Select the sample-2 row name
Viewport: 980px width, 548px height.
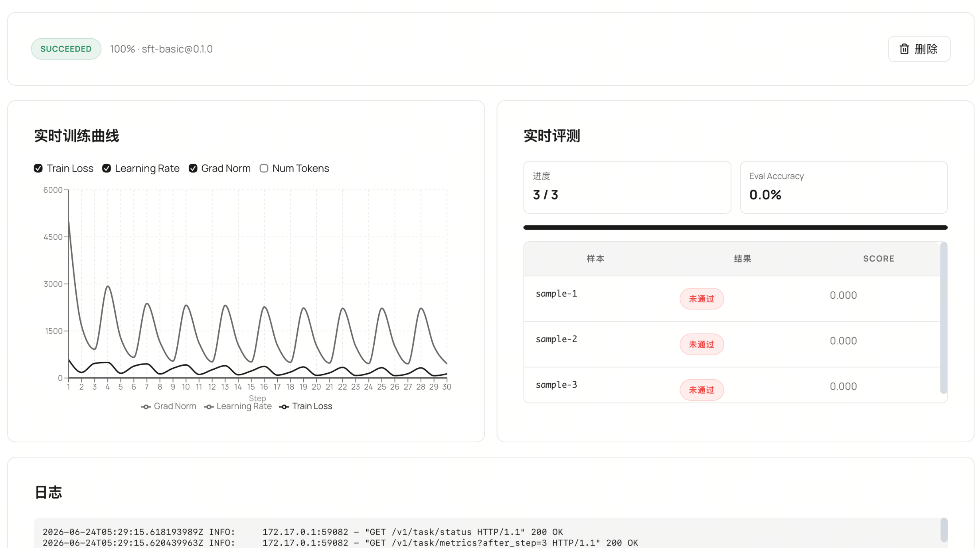coord(556,339)
